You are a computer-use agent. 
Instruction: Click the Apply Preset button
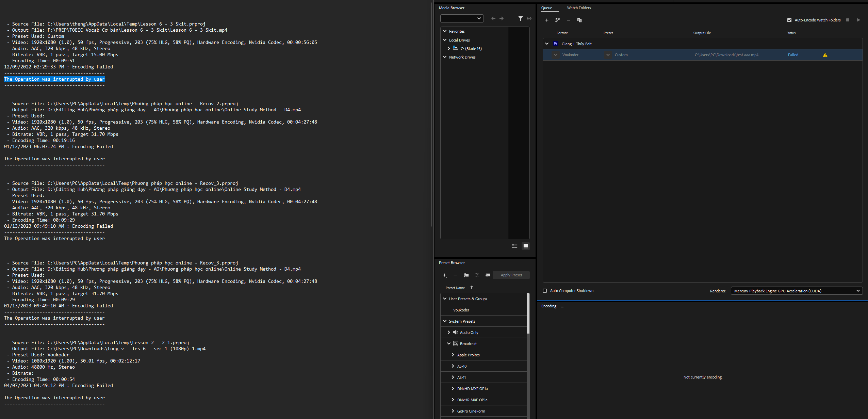point(511,275)
